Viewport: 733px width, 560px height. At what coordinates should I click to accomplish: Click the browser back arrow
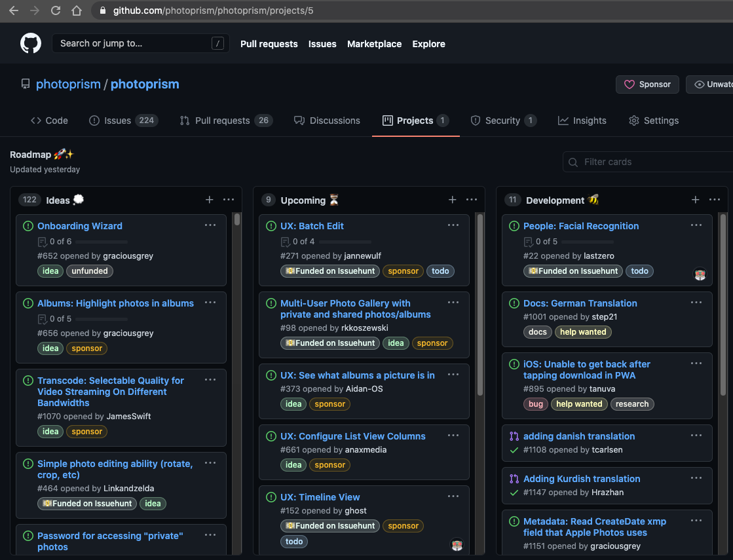[14, 10]
